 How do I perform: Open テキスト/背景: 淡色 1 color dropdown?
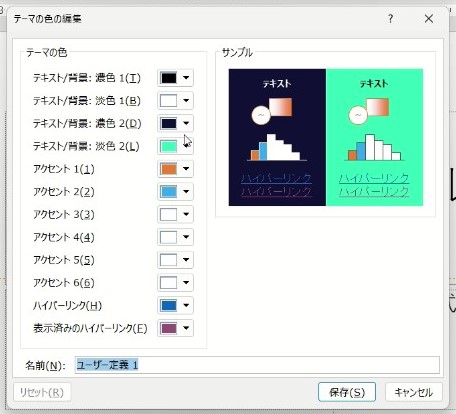tap(175, 101)
